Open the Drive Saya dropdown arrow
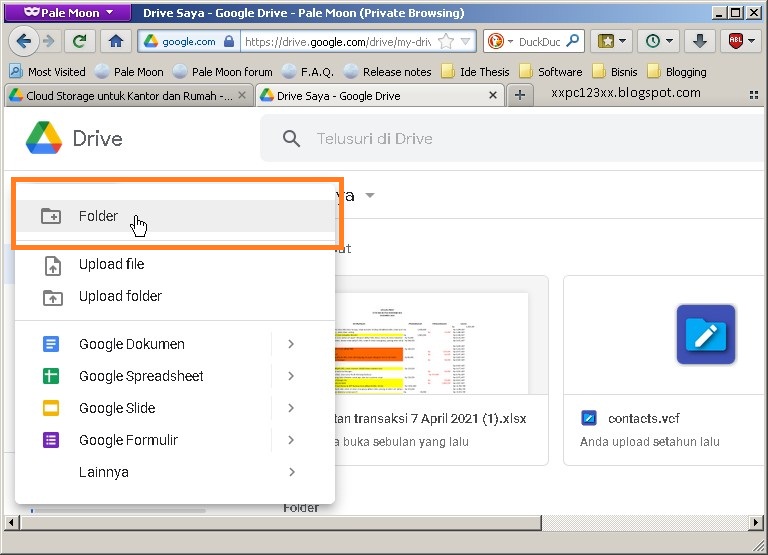This screenshot has height=555, width=768. pos(370,195)
